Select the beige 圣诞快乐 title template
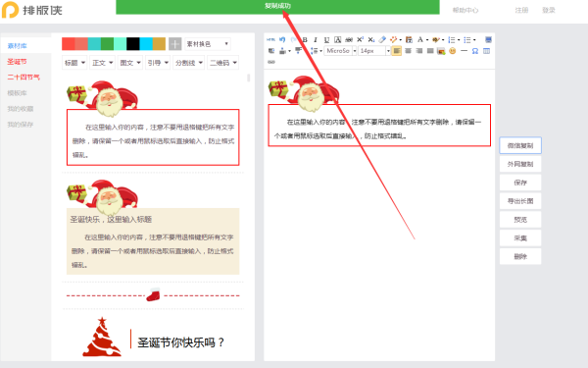The height and width of the screenshot is (368, 588). coord(153,228)
